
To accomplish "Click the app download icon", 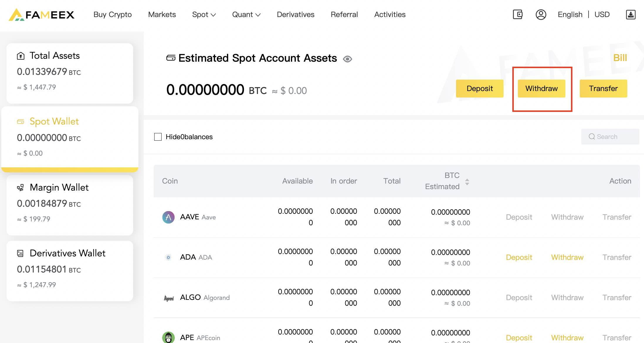I will click(x=631, y=14).
